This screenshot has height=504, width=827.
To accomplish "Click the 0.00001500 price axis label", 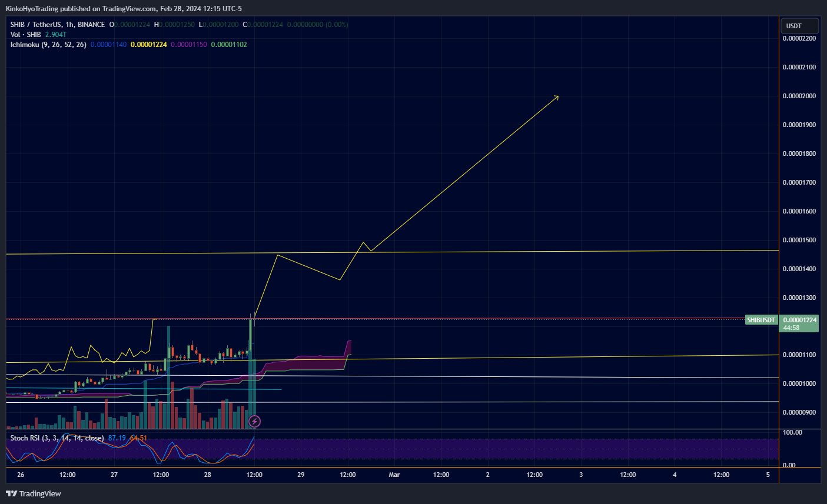I will pos(799,240).
